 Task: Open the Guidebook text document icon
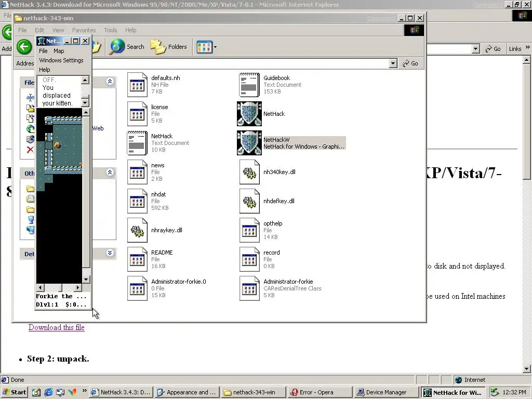pyautogui.click(x=249, y=85)
